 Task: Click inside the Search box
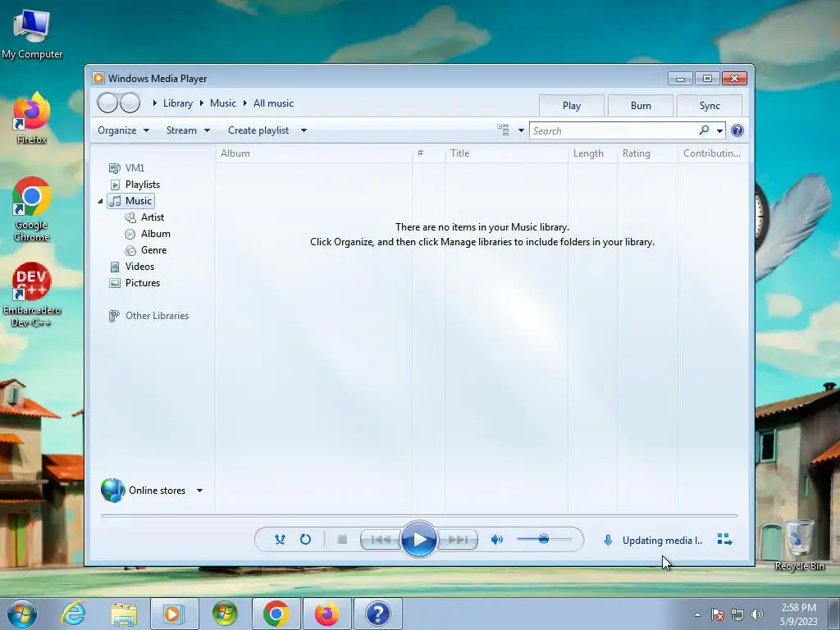click(x=613, y=130)
